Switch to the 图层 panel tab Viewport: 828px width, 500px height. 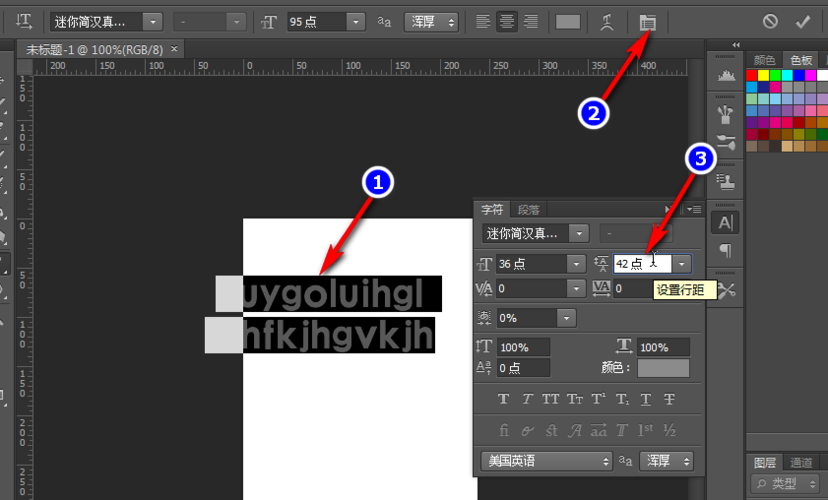(764, 463)
